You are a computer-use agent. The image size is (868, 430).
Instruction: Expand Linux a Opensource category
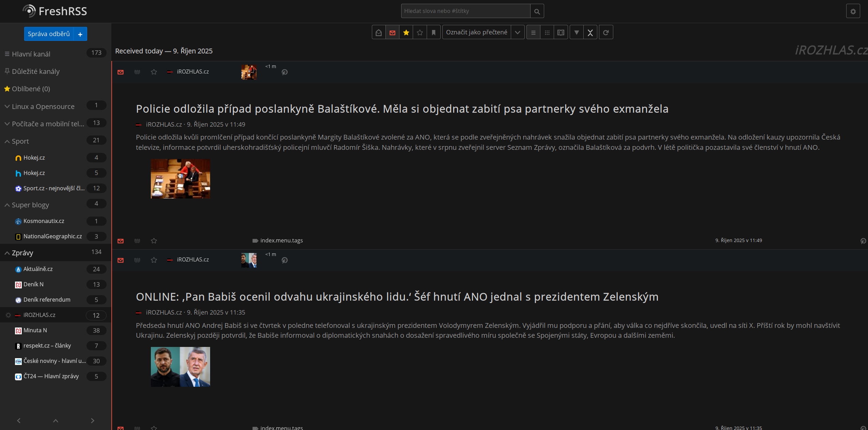pos(7,107)
